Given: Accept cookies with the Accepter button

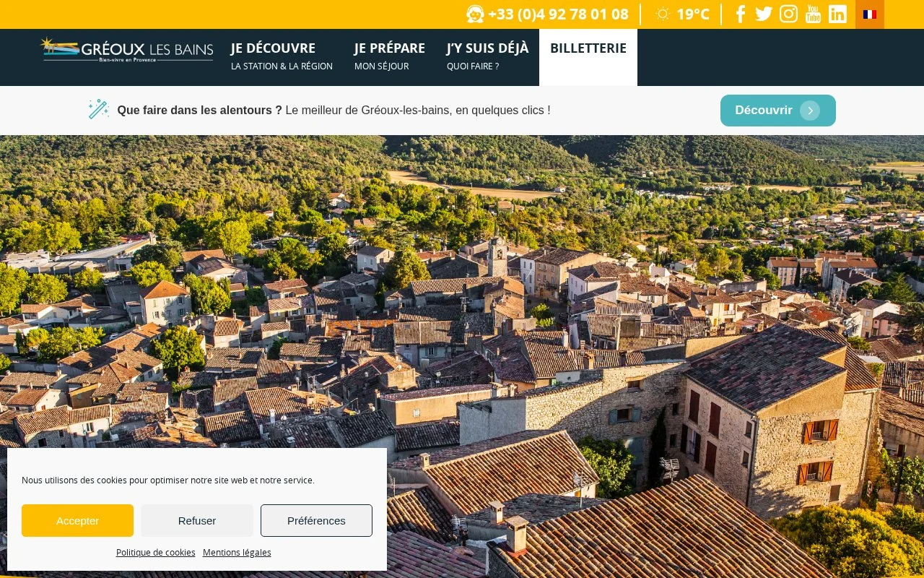Looking at the screenshot, I should tap(77, 520).
